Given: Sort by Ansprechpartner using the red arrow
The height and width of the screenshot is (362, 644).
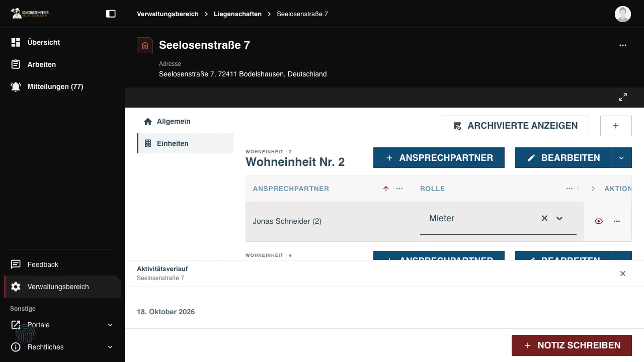Looking at the screenshot, I should [x=386, y=189].
